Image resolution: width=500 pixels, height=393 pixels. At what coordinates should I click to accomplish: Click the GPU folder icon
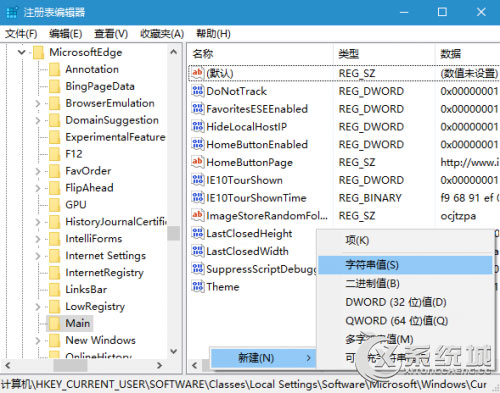coord(54,205)
